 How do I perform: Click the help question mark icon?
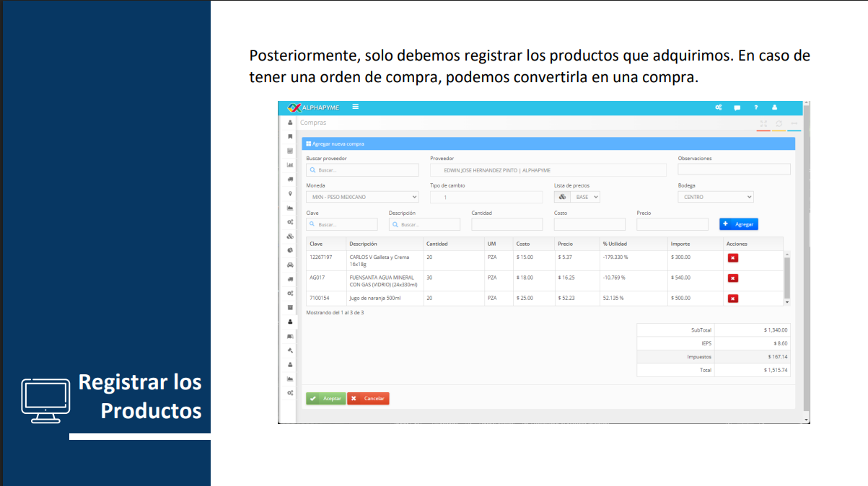[x=755, y=107]
